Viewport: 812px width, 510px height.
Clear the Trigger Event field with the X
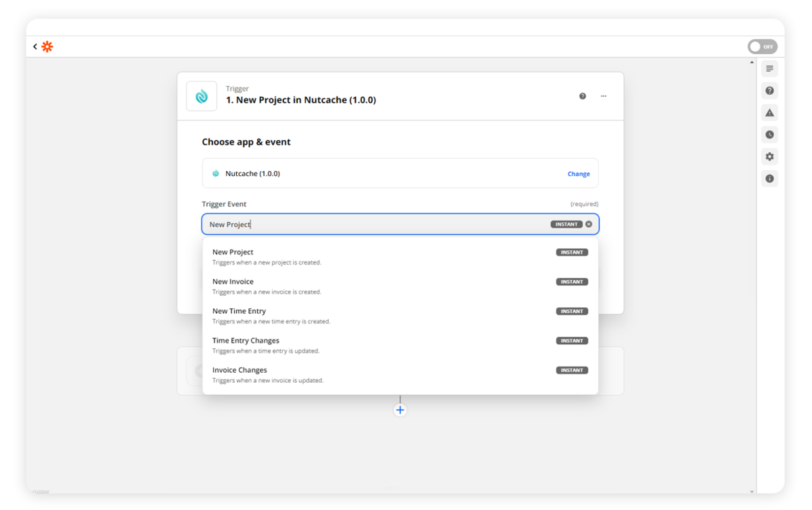pos(588,223)
